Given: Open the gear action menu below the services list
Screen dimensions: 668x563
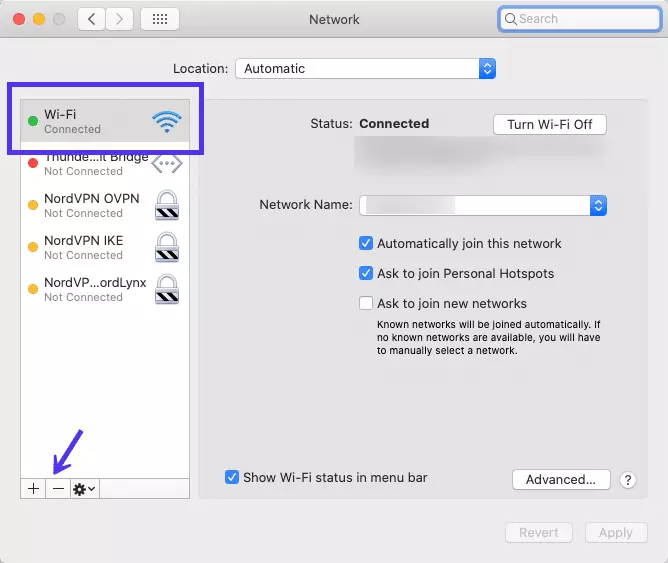Looking at the screenshot, I should pos(84,488).
